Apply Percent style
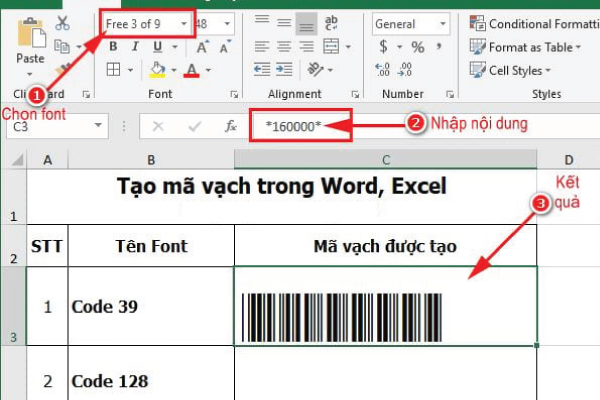This screenshot has width=600, height=400. [x=417, y=47]
